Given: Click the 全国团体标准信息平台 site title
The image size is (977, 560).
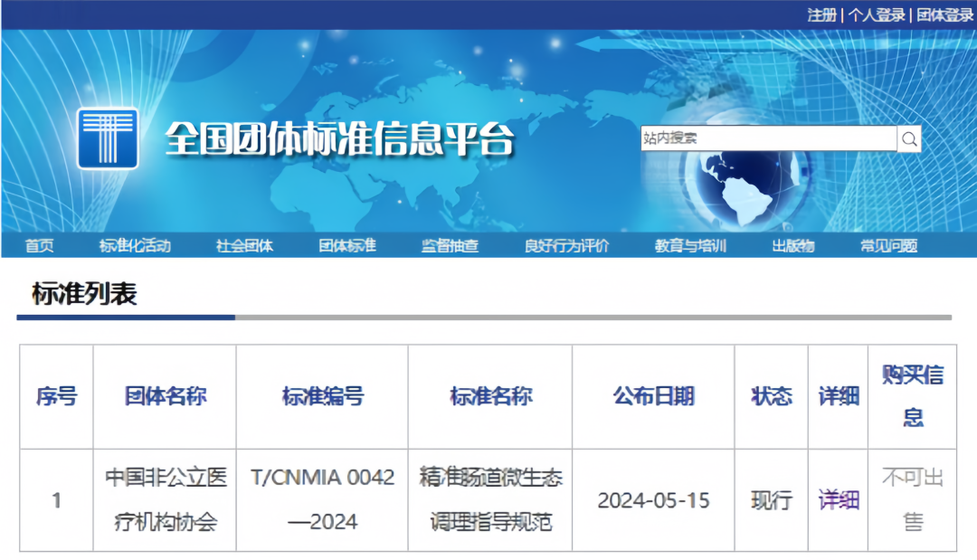Looking at the screenshot, I should [x=339, y=138].
